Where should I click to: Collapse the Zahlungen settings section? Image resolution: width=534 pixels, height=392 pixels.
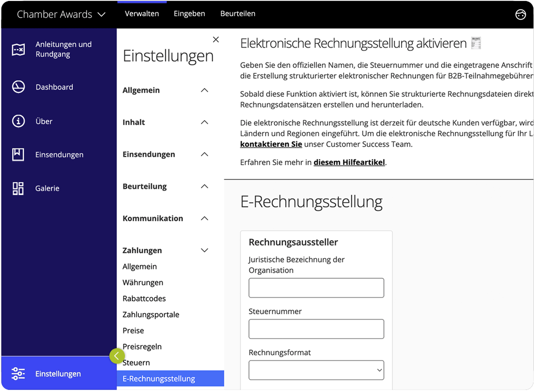point(205,250)
